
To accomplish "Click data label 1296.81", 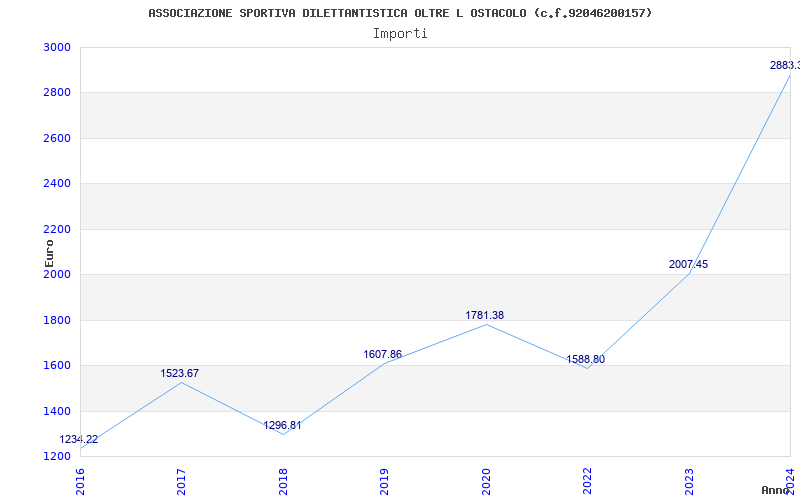I will coord(282,425).
